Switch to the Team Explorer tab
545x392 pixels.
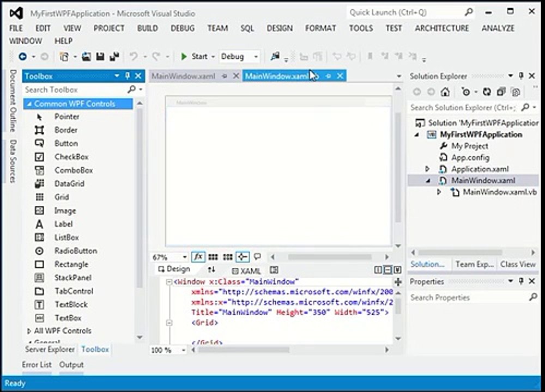pyautogui.click(x=475, y=265)
